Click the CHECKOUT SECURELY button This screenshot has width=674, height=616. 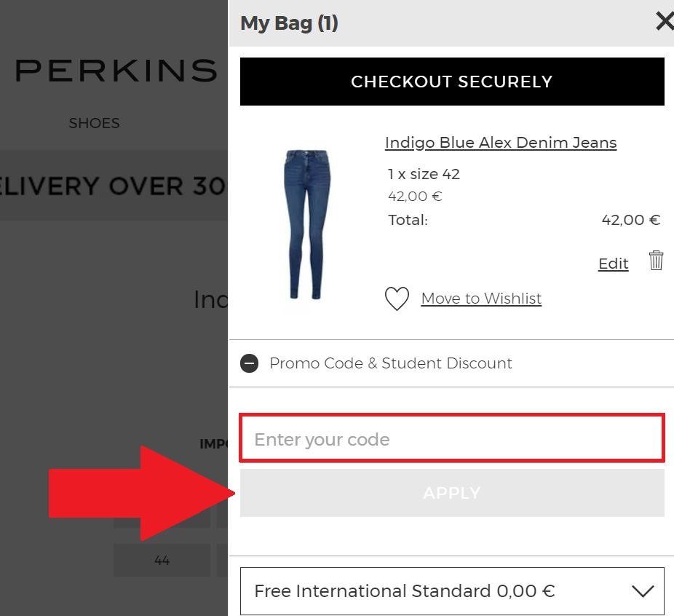(451, 82)
